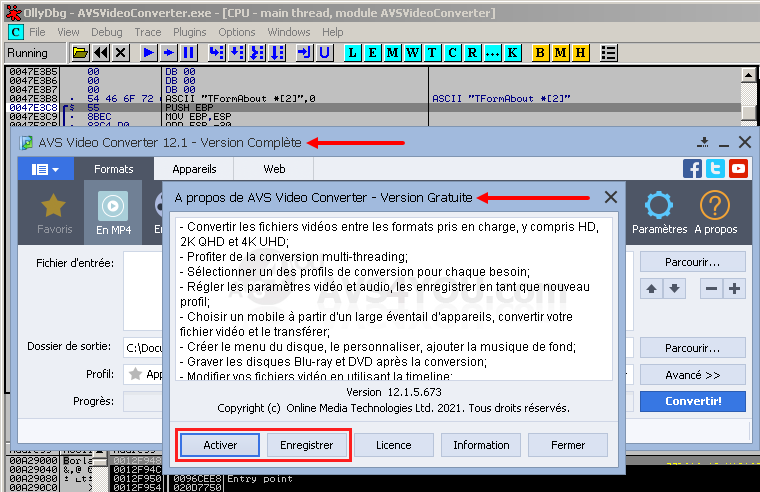Open Paramètres gear icon
Image resolution: width=760 pixels, height=492 pixels.
pyautogui.click(x=659, y=213)
